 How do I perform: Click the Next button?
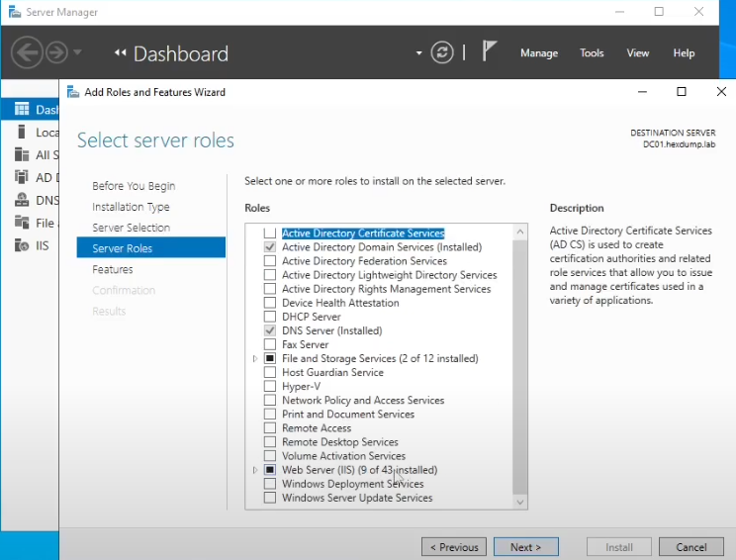[524, 547]
